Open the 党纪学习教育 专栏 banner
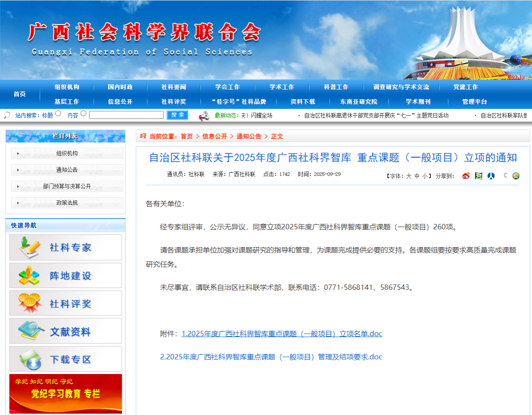 pos(65,394)
